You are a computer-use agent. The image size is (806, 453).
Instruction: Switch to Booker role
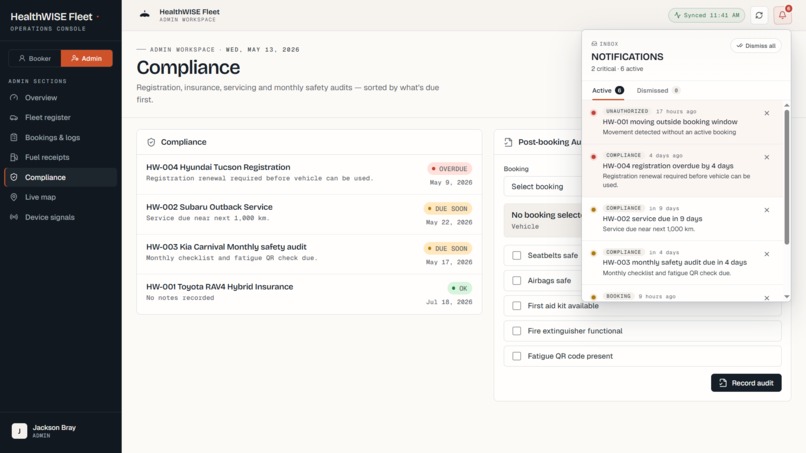(34, 59)
